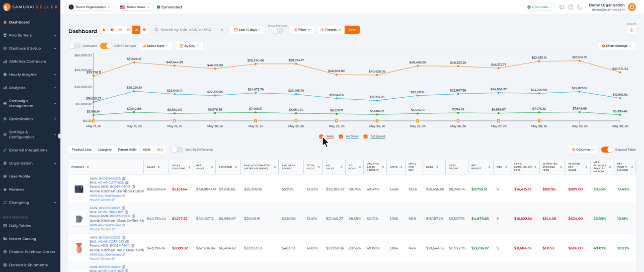Copy ASIN B0DEMO0023 icon

click(124, 208)
